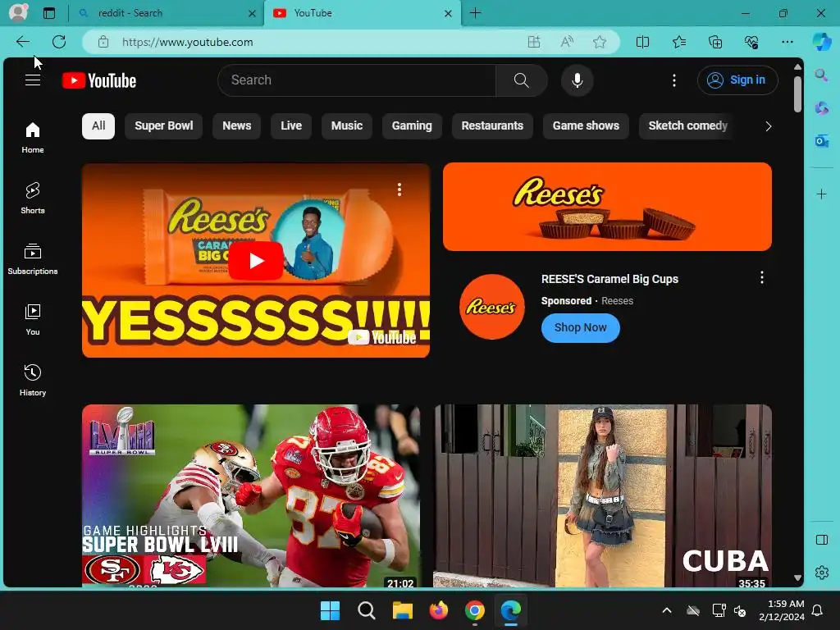Screen dimensions: 840x630
Task: Click Shop Now on Reese's ad
Action: 580,328
